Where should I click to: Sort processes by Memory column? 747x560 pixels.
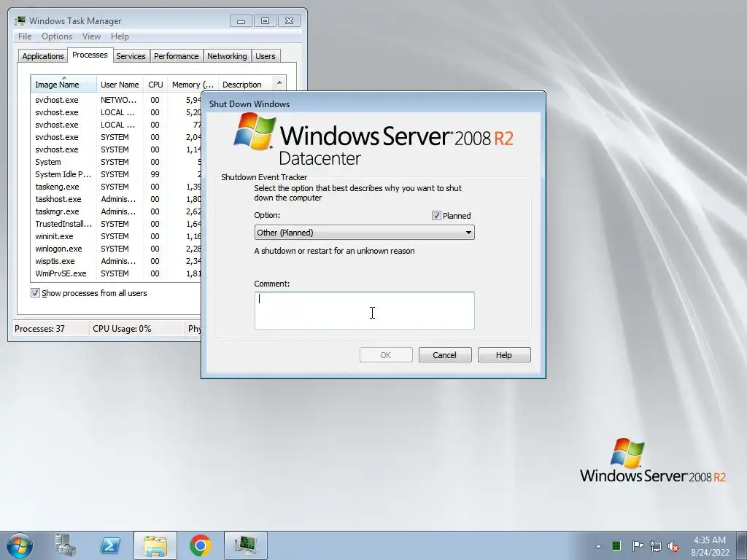(x=193, y=85)
